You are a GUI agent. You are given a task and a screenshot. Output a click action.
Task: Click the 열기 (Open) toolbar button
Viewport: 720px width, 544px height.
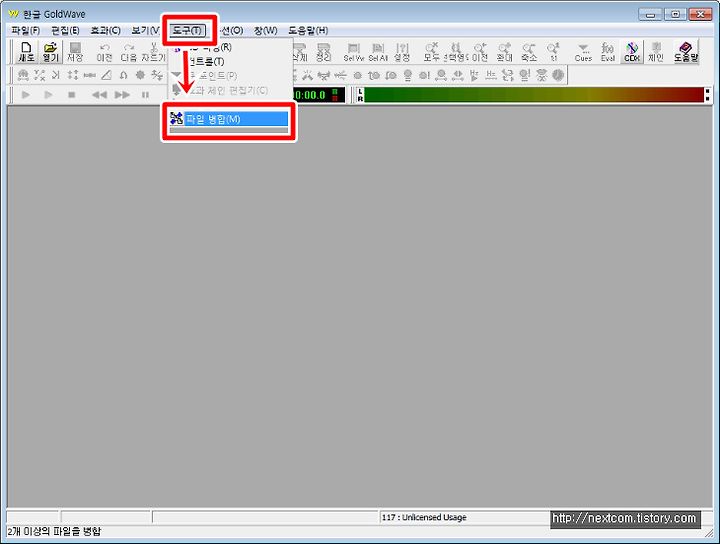click(51, 52)
